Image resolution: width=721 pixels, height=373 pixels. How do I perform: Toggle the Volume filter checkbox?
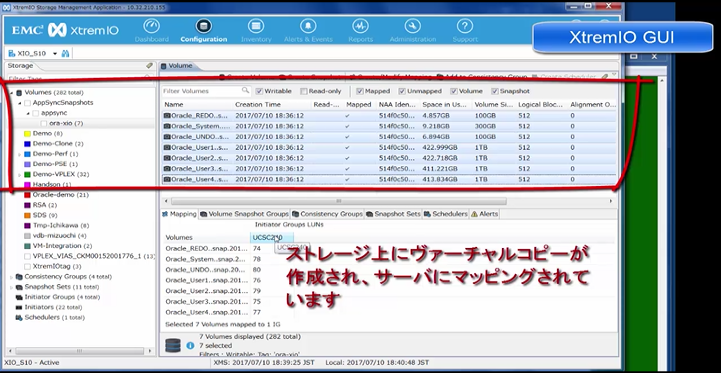click(453, 91)
